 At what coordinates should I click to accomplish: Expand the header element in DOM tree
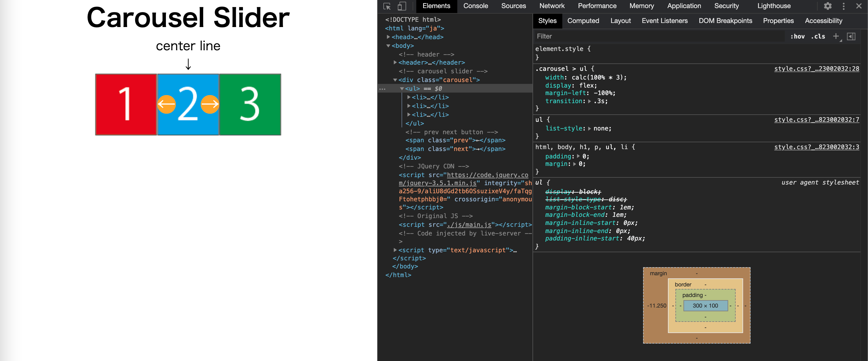(x=395, y=62)
